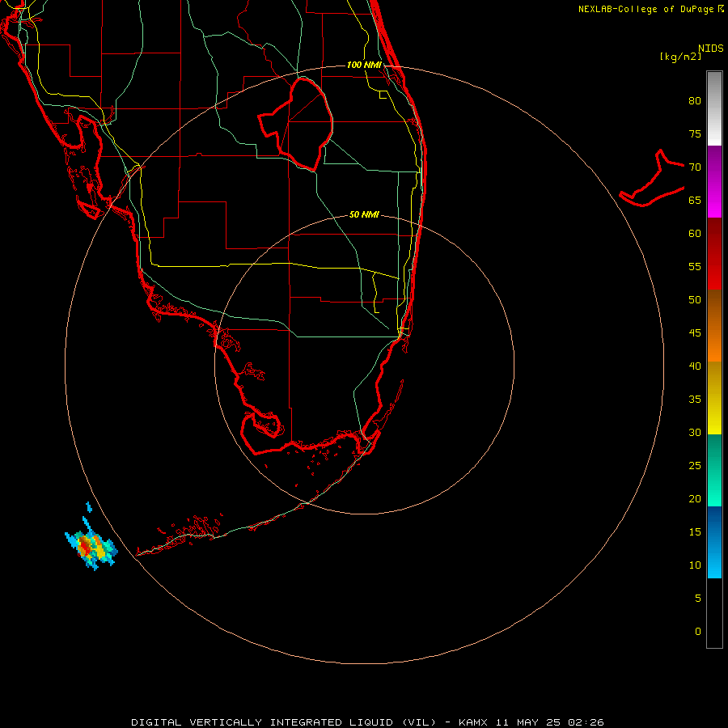Click the NIDS label above the color scale

(711, 49)
